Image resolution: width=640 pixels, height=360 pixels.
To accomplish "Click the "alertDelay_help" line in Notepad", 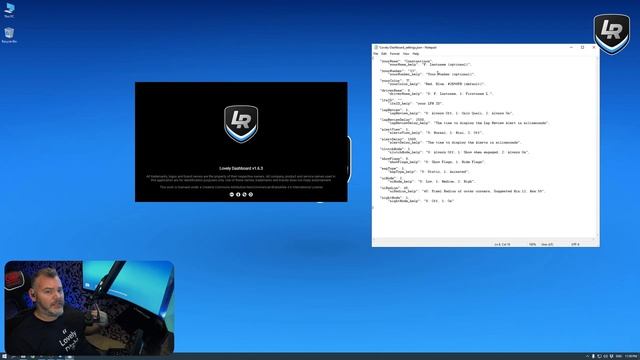I will [455, 142].
